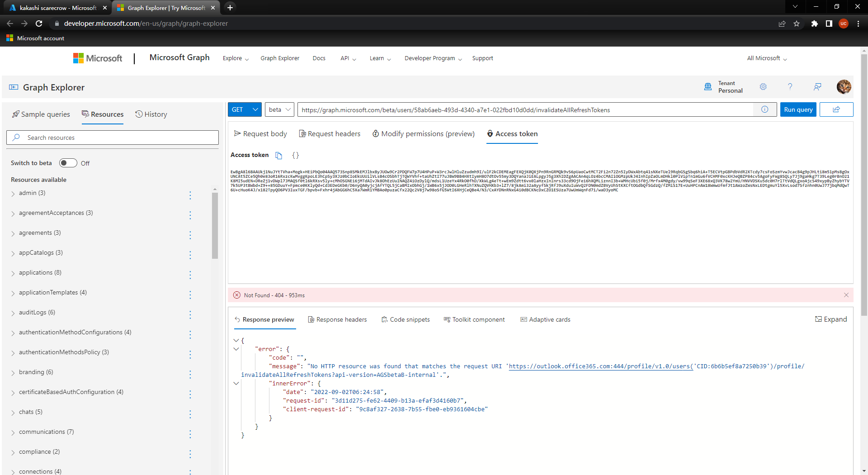Viewport: 868px width, 475px height.
Task: Click the Graph Explorer nav link
Action: click(x=280, y=58)
